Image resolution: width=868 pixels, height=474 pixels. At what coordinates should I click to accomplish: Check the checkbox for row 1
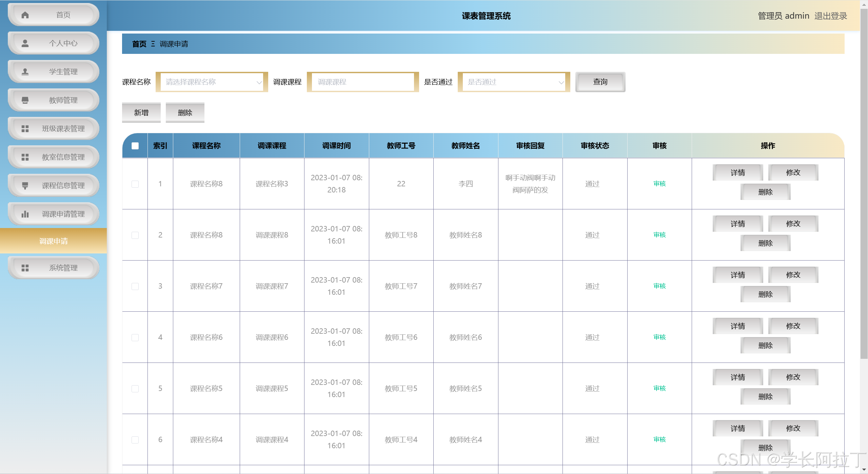[135, 184]
